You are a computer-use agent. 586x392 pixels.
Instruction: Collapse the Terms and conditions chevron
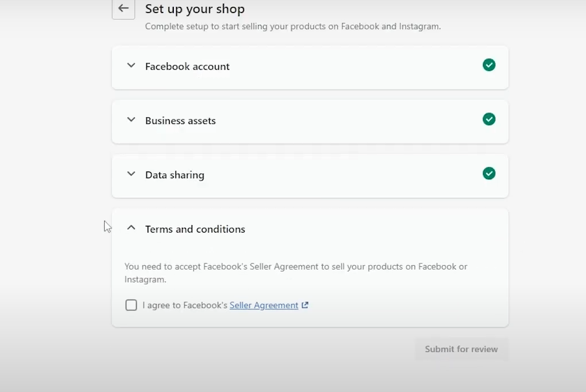131,228
